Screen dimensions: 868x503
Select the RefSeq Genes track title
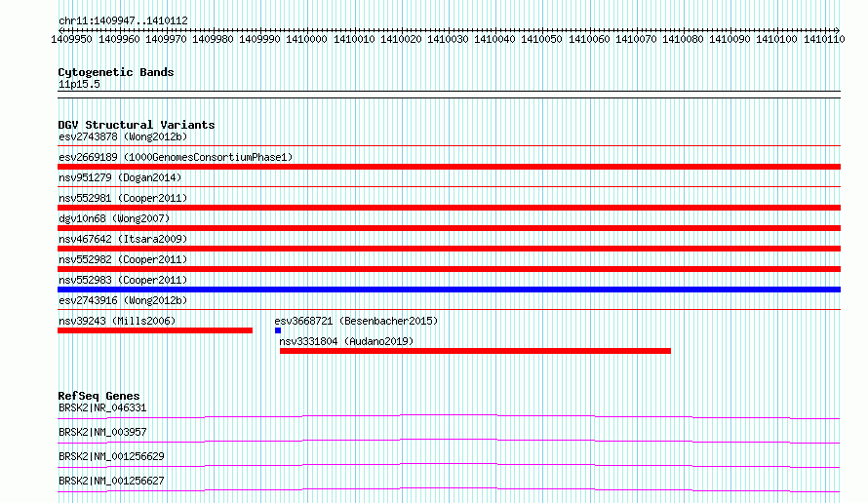click(x=99, y=396)
